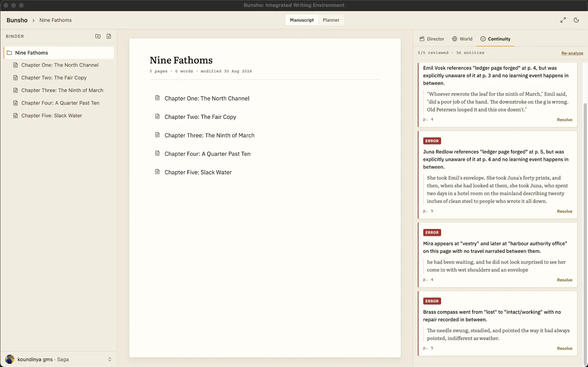Click the document icon beside Chapter Five in manuscript list
588x367 pixels.
point(157,171)
